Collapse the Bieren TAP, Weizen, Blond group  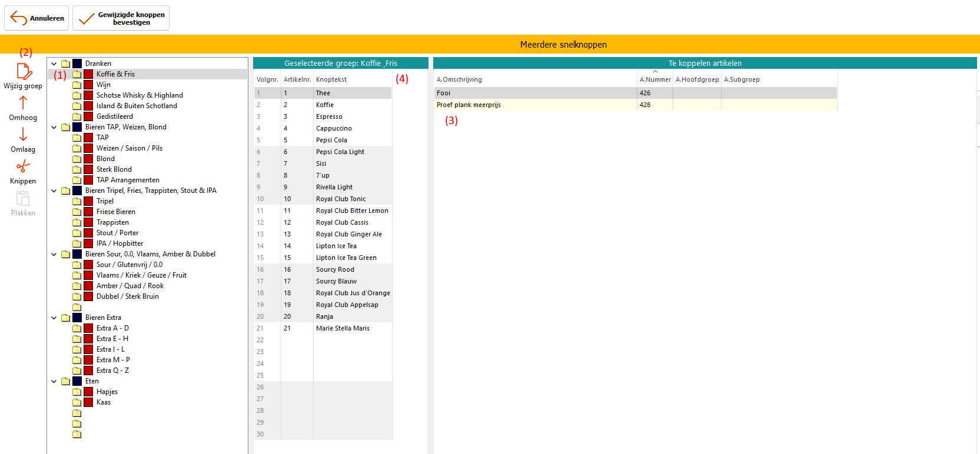pos(54,127)
